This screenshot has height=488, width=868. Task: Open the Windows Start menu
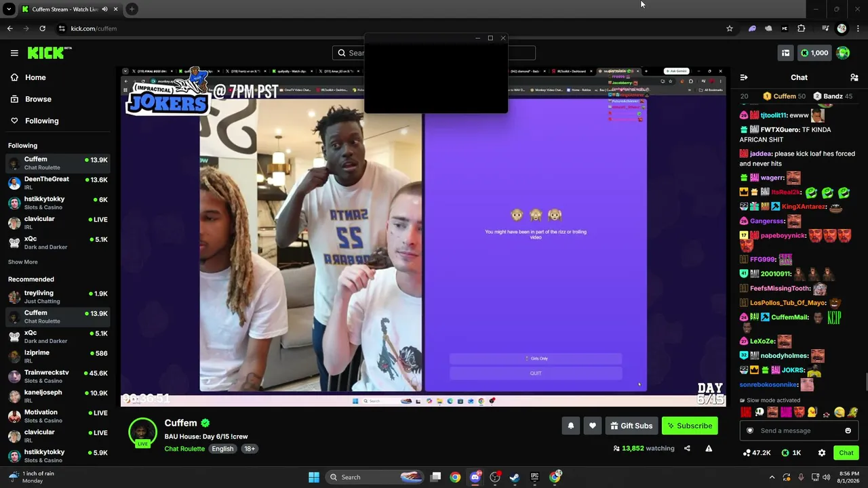pyautogui.click(x=313, y=477)
